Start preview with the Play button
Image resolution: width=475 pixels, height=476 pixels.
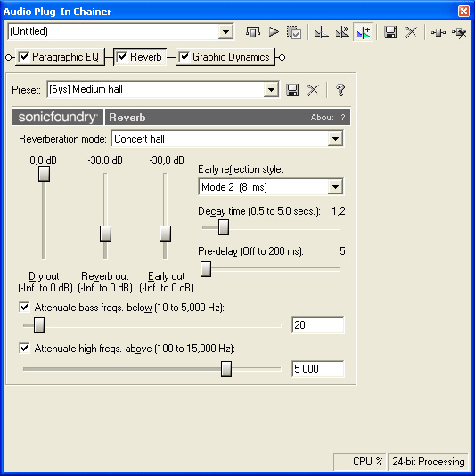click(x=274, y=31)
